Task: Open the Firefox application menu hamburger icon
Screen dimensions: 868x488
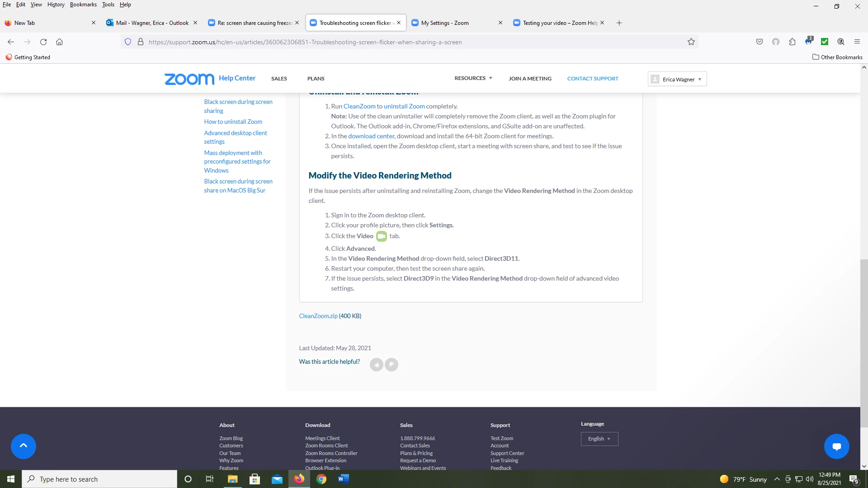Action: pyautogui.click(x=857, y=42)
